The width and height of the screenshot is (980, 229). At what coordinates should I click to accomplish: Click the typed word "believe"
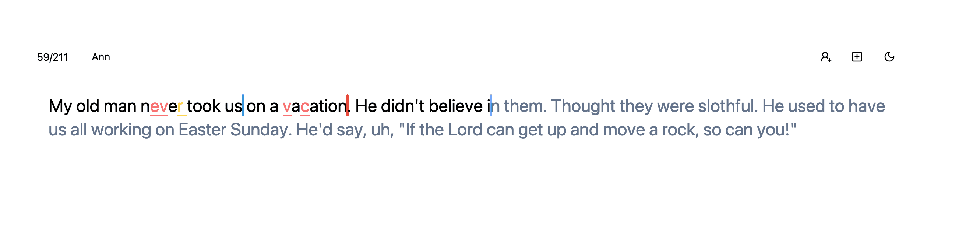point(455,106)
